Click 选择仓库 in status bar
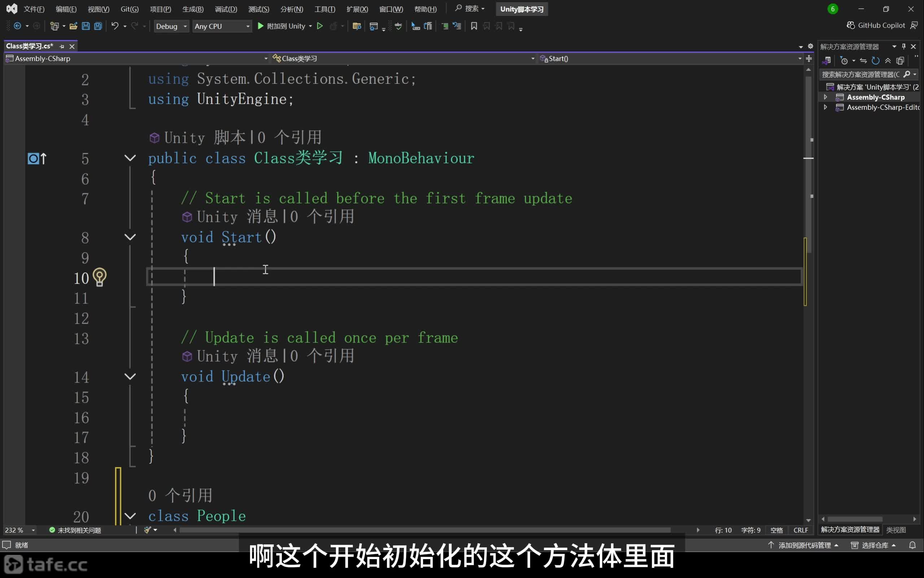This screenshot has height=578, width=924. pyautogui.click(x=873, y=545)
